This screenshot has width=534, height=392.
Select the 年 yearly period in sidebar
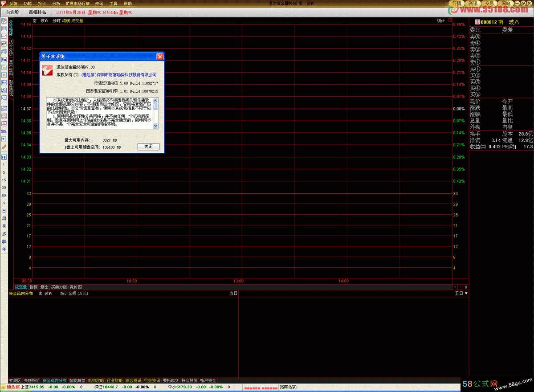coord(4,249)
